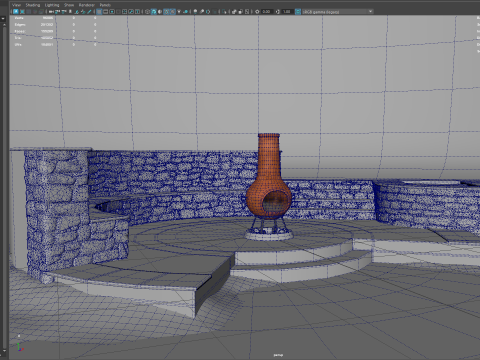The height and width of the screenshot is (360, 480).
Task: Click the gamma value field 1.00
Action: tap(287, 12)
